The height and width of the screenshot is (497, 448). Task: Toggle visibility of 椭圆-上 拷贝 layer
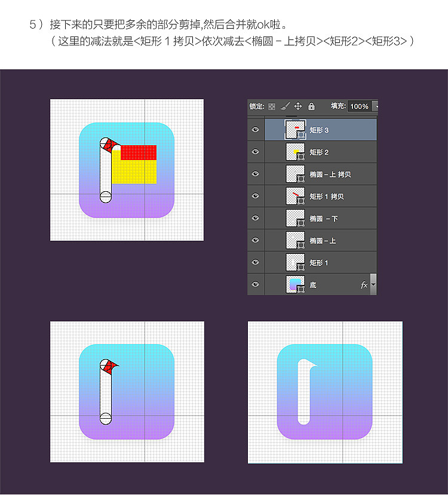[x=256, y=174]
